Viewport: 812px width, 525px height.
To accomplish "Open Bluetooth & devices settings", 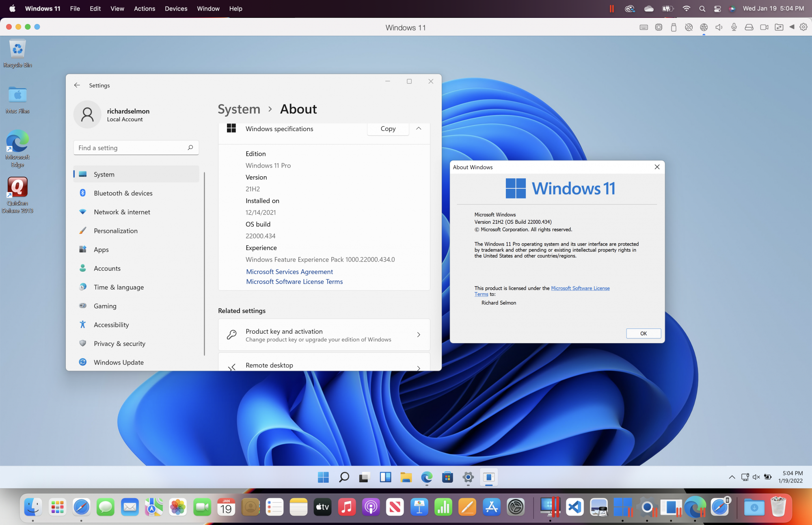I will pyautogui.click(x=123, y=193).
